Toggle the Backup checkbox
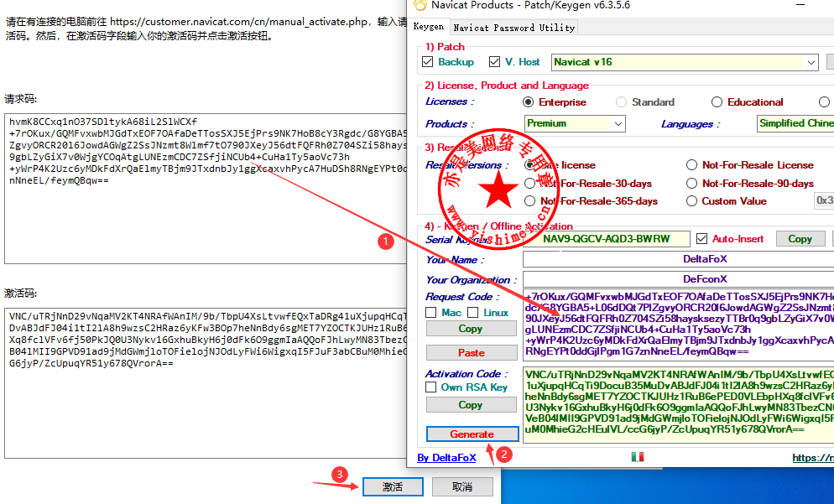 428,62
